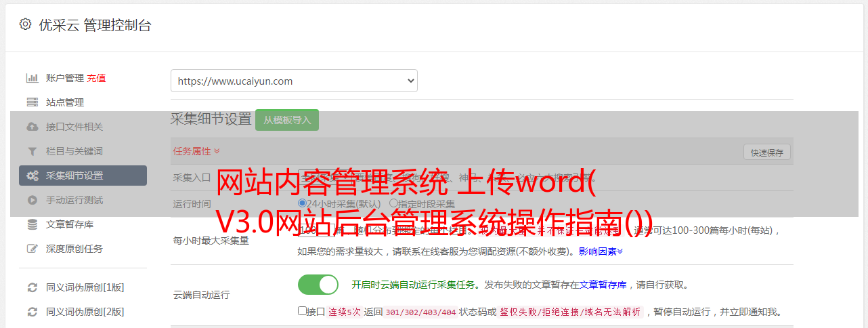The height and width of the screenshot is (328, 868).
Task: Click the 运行时间 row label
Action: point(192,204)
